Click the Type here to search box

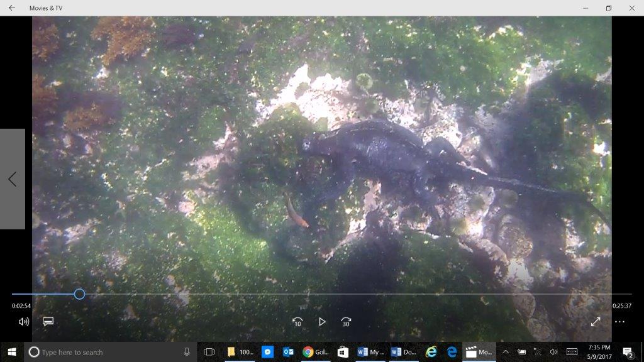click(110, 352)
